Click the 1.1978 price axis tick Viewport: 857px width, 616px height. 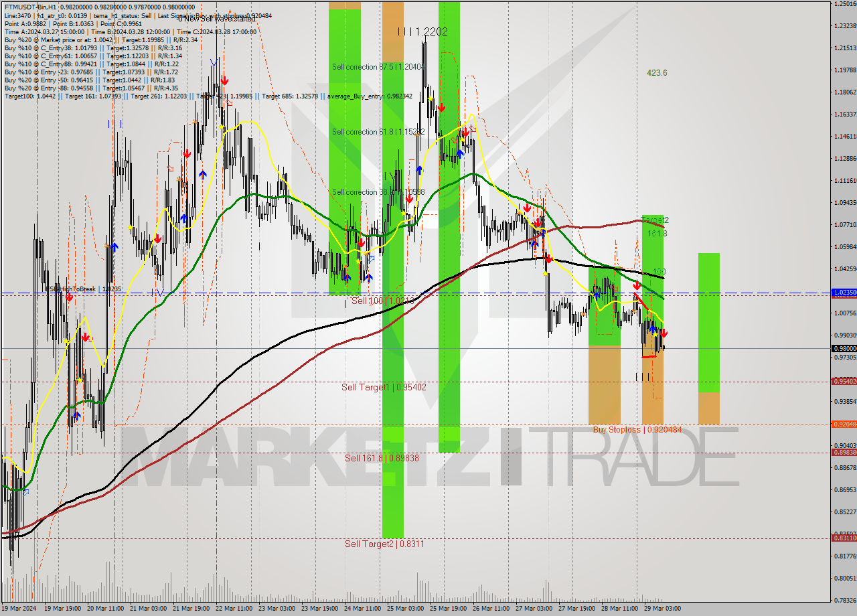tap(845, 70)
